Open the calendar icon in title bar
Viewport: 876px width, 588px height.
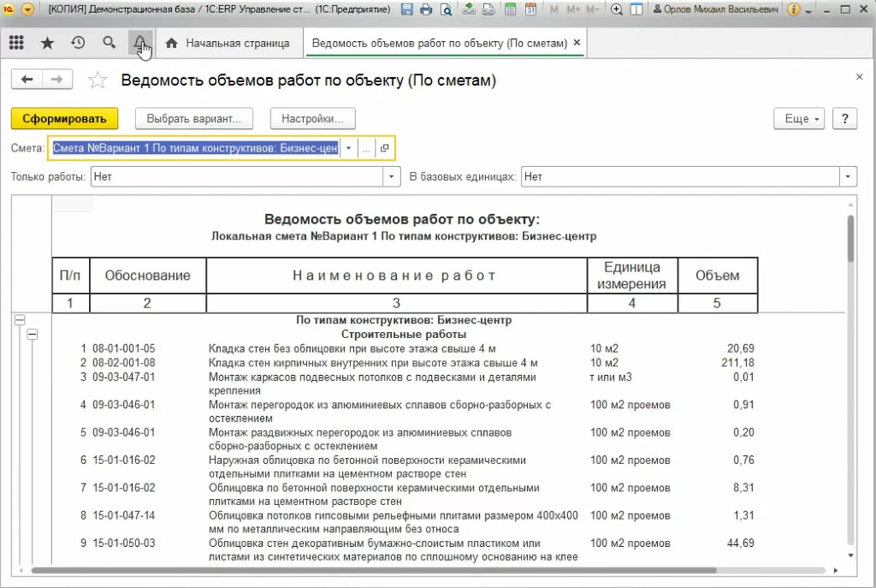[x=530, y=10]
